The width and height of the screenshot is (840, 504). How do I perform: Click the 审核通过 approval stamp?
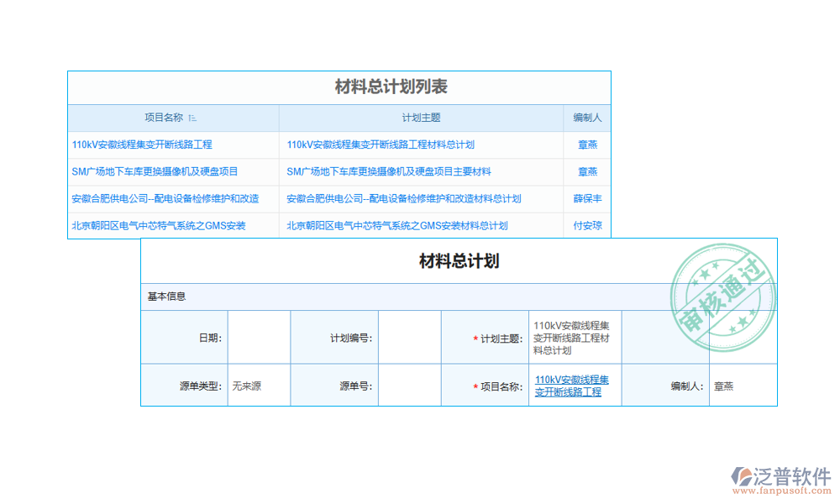click(722, 298)
